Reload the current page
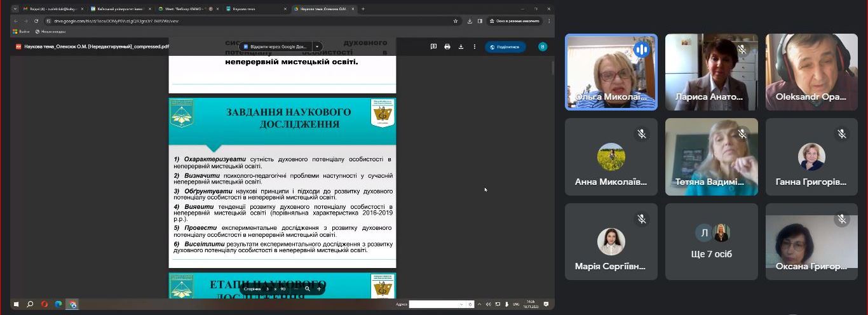The image size is (868, 315). (37, 21)
